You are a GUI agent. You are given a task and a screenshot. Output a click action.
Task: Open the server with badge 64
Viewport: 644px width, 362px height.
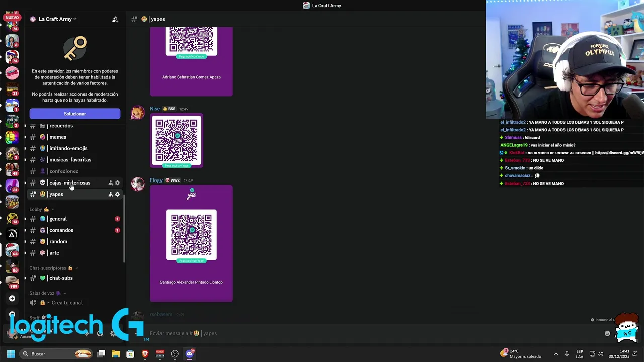[12, 250]
